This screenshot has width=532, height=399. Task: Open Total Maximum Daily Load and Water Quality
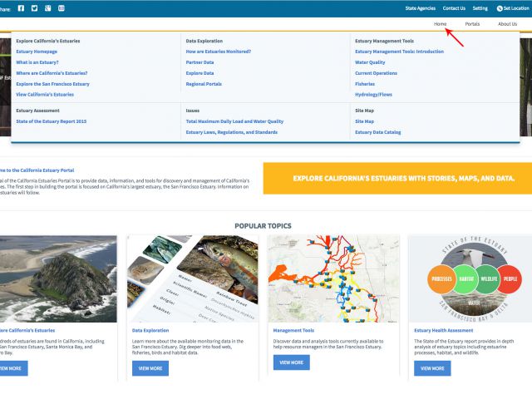click(x=234, y=121)
